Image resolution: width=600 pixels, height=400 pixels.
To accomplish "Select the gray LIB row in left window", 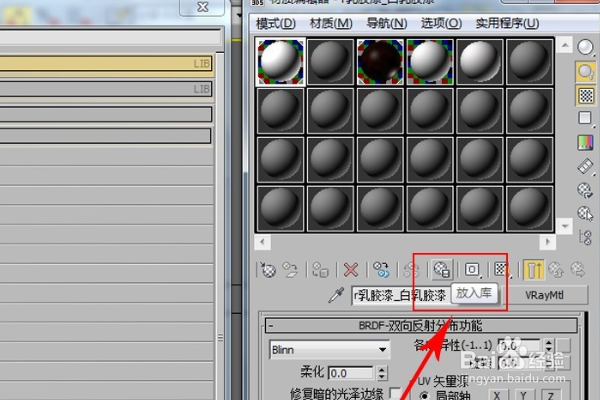I will 106,89.
